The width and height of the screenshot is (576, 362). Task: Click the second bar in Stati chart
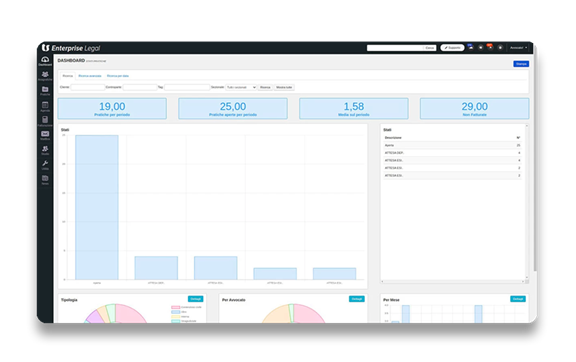pos(156,268)
